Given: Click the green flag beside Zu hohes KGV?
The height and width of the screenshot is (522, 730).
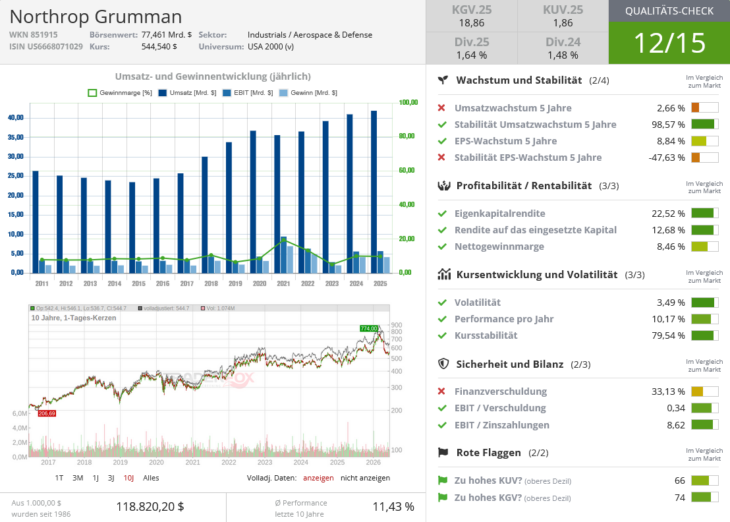Looking at the screenshot, I should pyautogui.click(x=443, y=497).
